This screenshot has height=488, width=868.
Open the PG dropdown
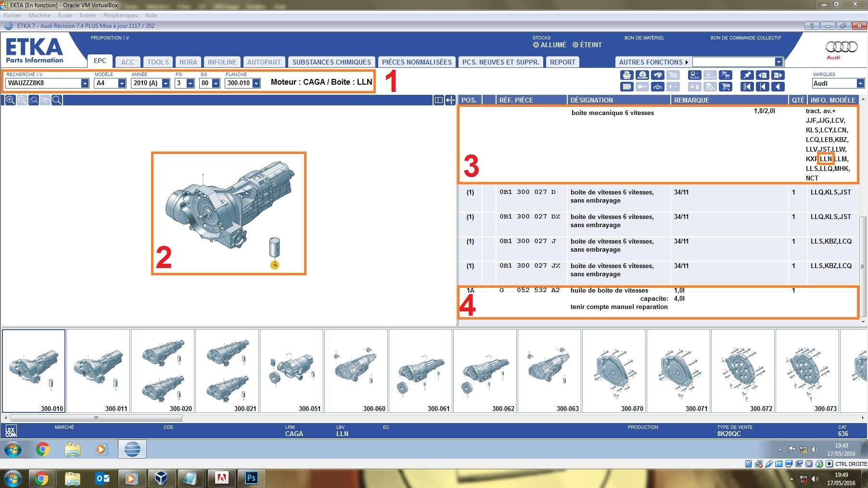tap(190, 83)
